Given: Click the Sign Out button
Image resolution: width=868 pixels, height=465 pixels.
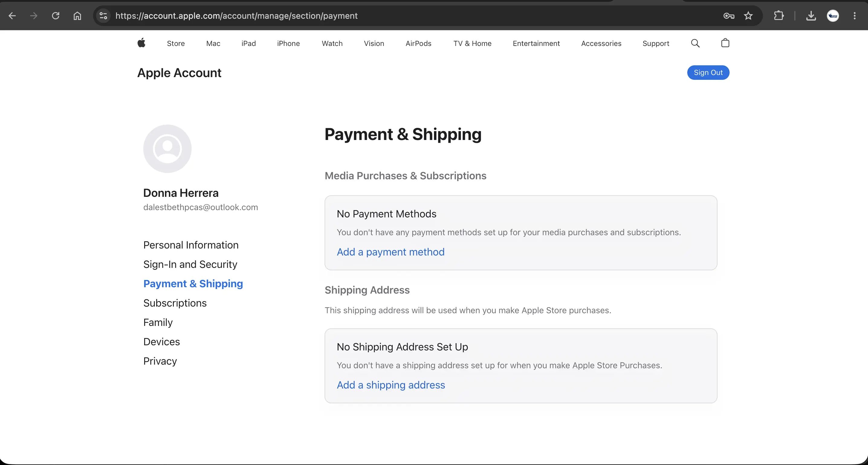Looking at the screenshot, I should coord(708,73).
